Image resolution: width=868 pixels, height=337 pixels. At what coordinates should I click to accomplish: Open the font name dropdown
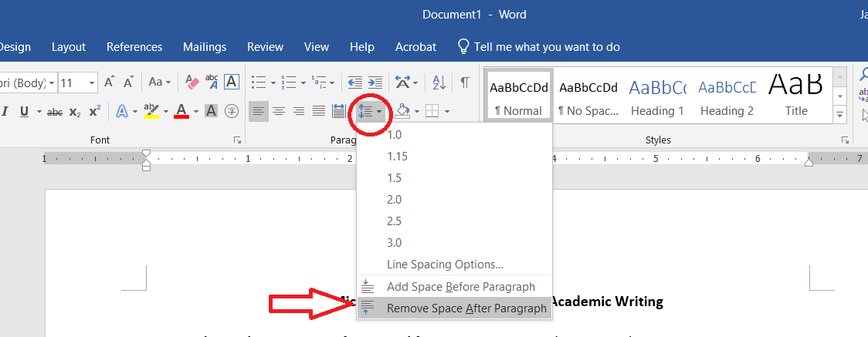click(x=52, y=83)
